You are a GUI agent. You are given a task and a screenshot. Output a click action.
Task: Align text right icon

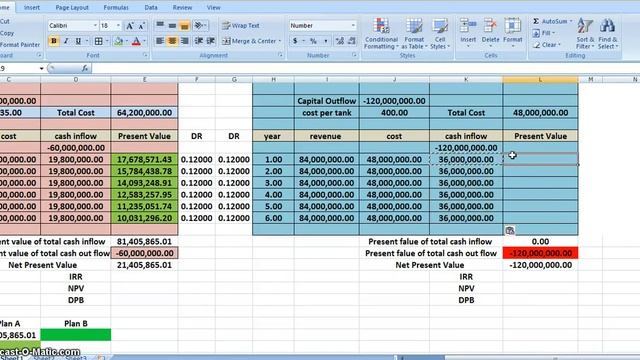pos(184,41)
